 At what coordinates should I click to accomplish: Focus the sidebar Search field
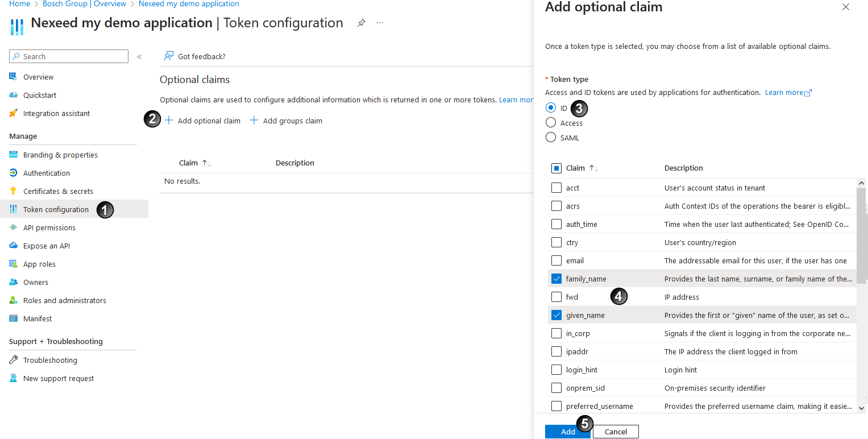point(69,56)
